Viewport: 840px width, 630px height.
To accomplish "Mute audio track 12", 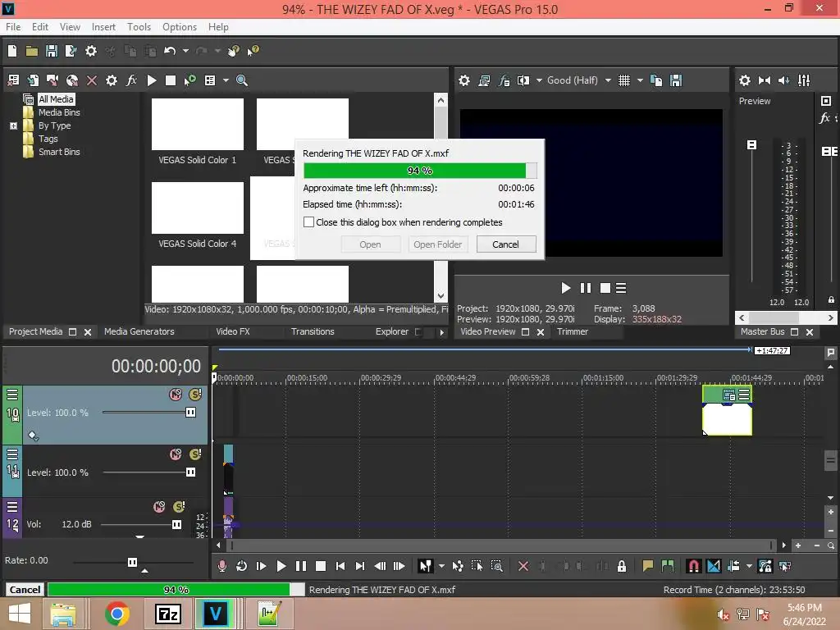I will 159,507.
